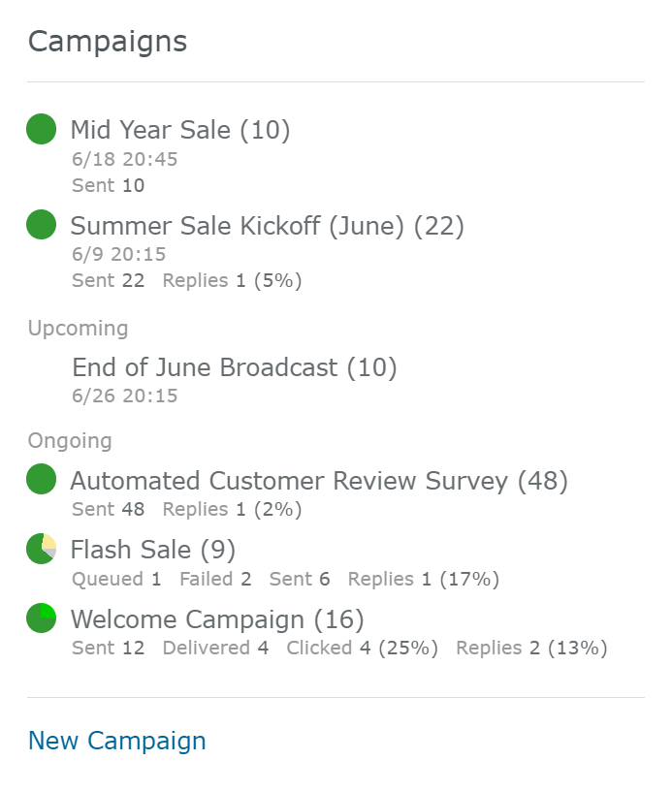
Task: Click Flash Sale Queued 1 stat
Action: 116,579
